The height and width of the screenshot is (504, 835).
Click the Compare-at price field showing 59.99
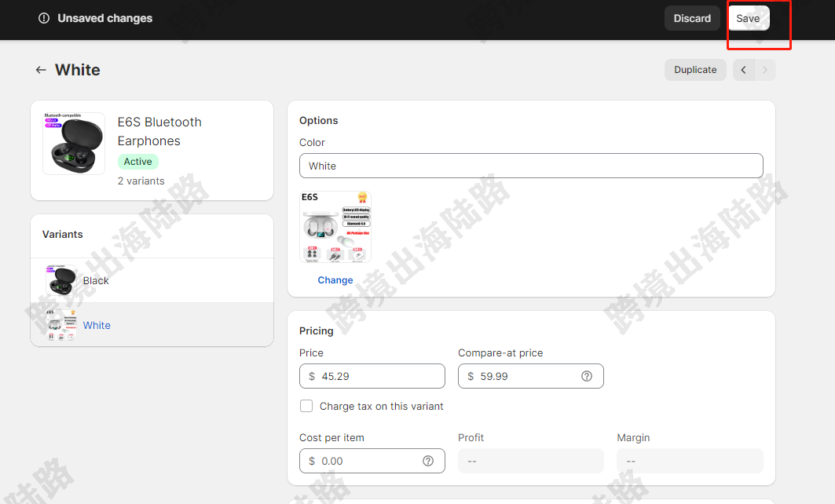(531, 376)
